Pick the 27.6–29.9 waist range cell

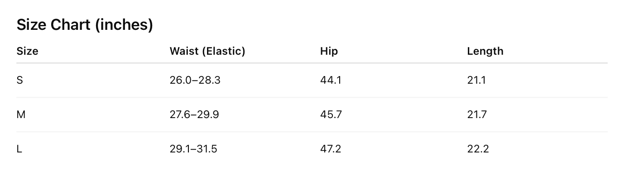point(194,114)
